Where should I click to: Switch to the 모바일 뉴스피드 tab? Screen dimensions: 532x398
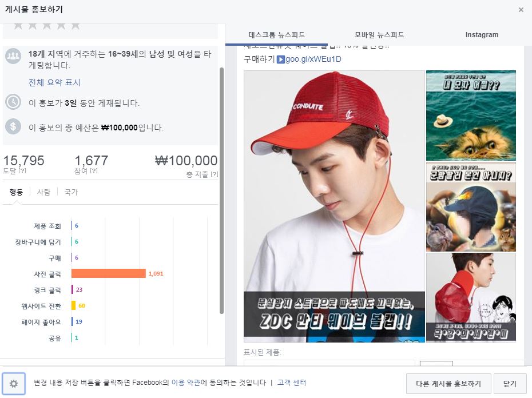pos(379,35)
